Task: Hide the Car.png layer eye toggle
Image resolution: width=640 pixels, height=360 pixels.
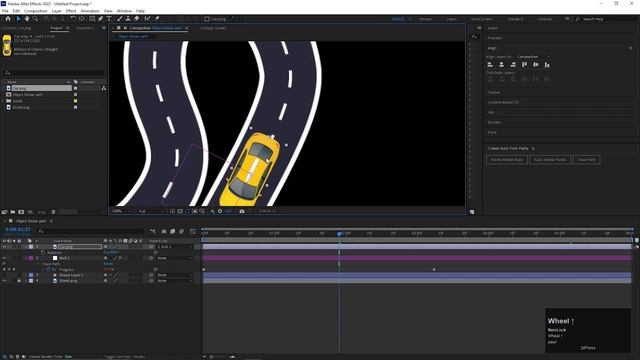Action: [4, 247]
